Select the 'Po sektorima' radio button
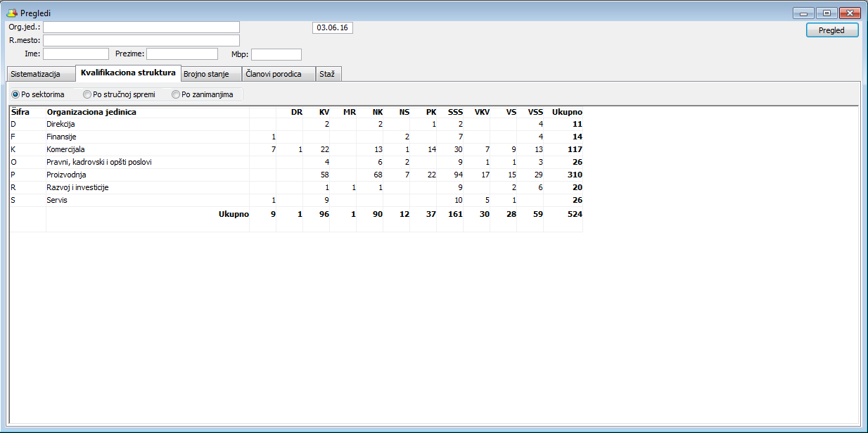 tap(15, 94)
